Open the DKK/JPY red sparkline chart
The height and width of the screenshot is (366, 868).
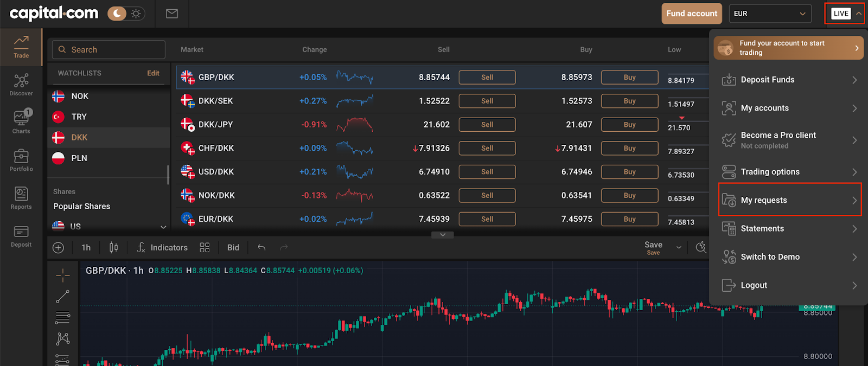[355, 125]
